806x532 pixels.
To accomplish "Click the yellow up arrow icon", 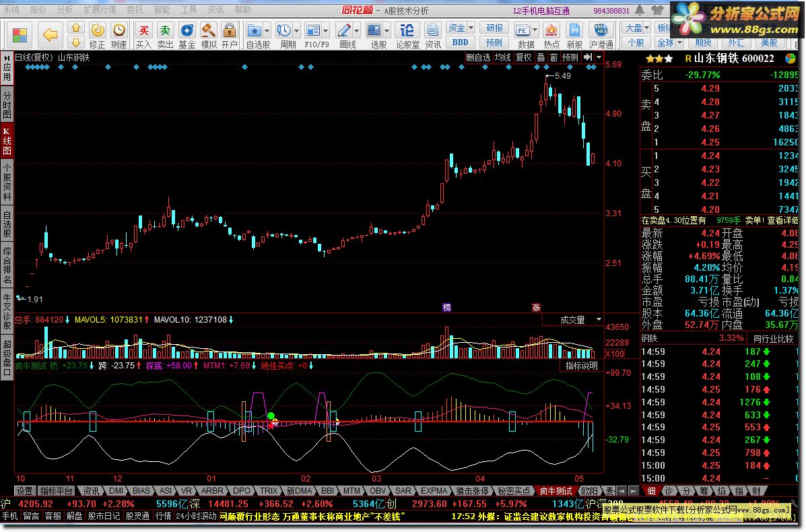I will [x=76, y=28].
